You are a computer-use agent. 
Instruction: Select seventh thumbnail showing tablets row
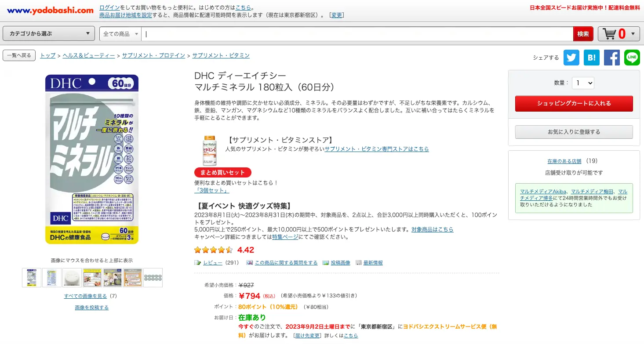(153, 278)
